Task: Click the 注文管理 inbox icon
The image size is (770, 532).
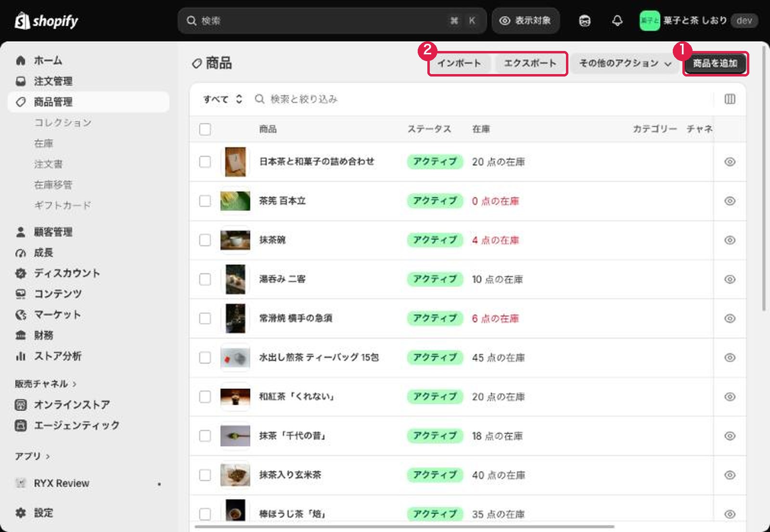Action: point(21,81)
